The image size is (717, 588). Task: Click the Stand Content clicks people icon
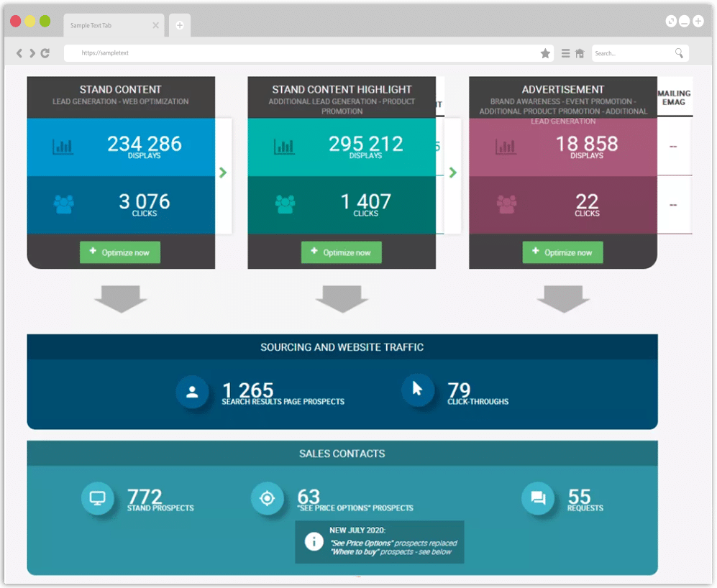pyautogui.click(x=63, y=204)
